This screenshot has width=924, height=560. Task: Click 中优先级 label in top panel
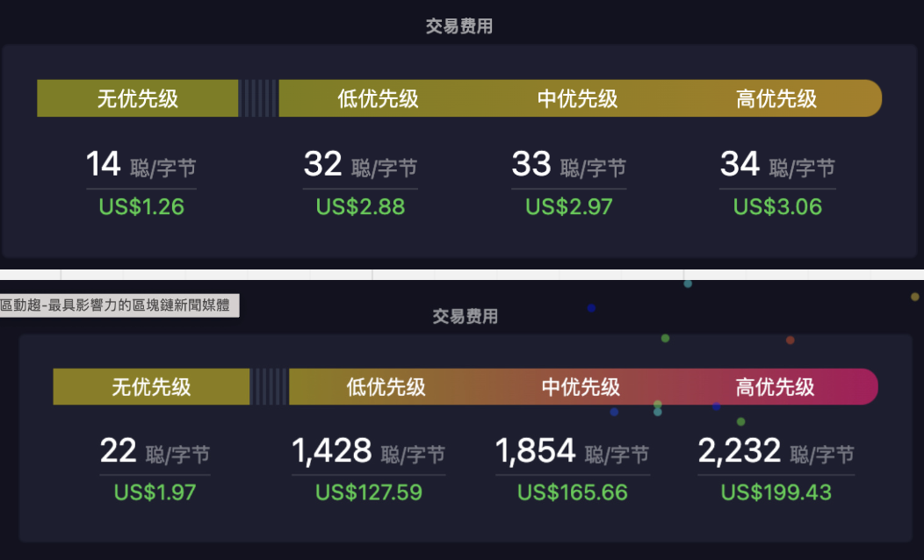[x=578, y=99]
